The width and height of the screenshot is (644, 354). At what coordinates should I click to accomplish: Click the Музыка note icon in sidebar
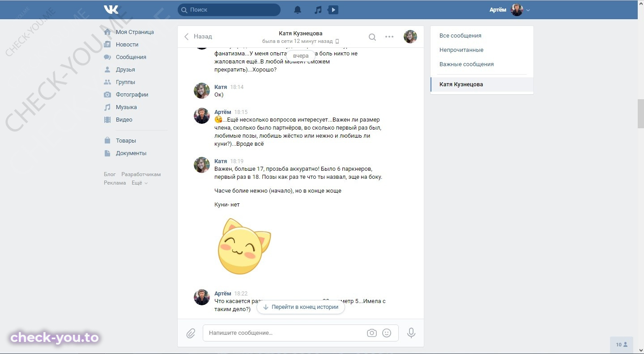click(107, 107)
